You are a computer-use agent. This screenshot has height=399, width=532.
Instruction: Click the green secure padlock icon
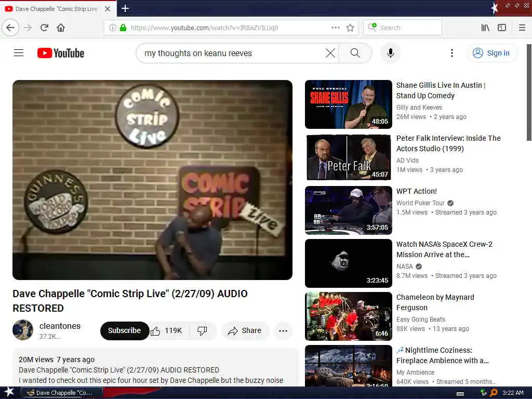123,28
